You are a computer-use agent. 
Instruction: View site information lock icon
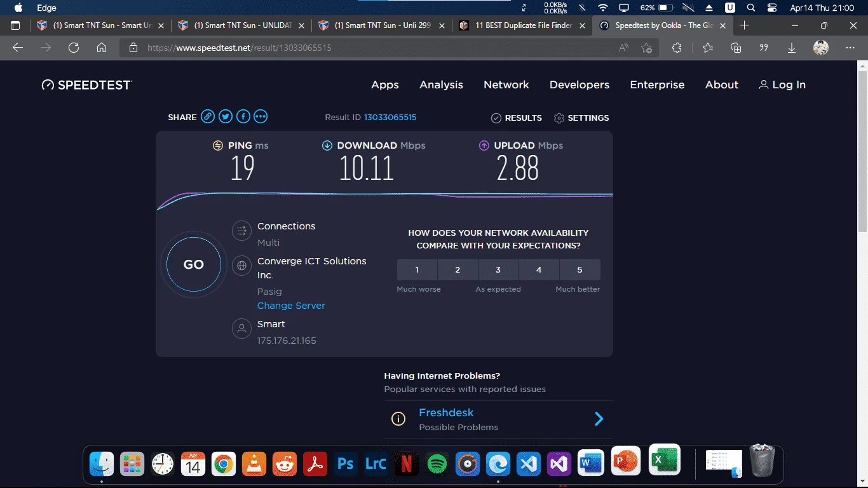click(133, 48)
